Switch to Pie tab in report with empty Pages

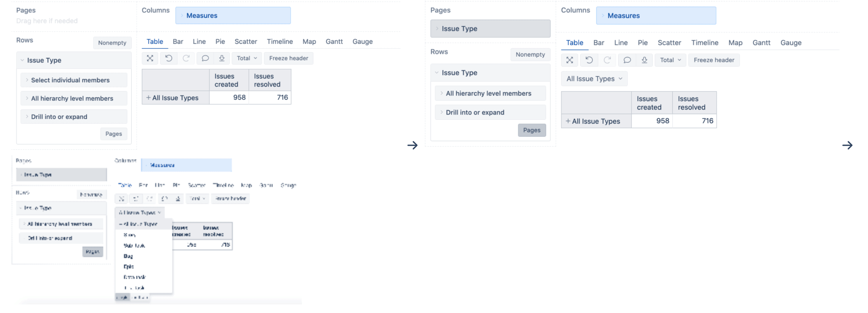click(220, 42)
